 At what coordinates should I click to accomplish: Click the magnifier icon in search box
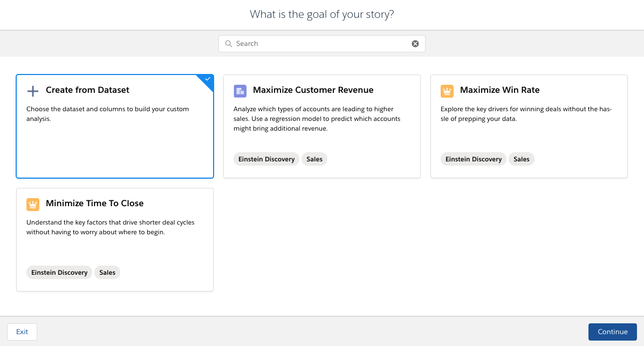(229, 44)
